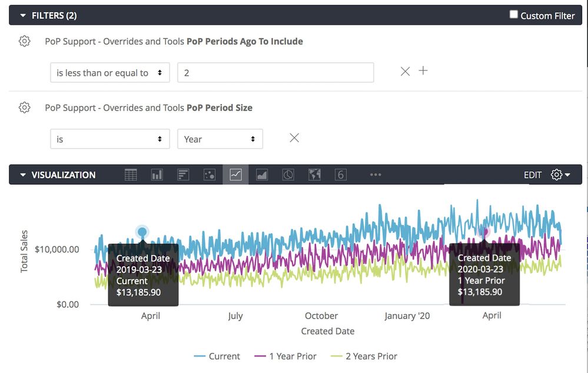Click the July axis label

coord(235,316)
